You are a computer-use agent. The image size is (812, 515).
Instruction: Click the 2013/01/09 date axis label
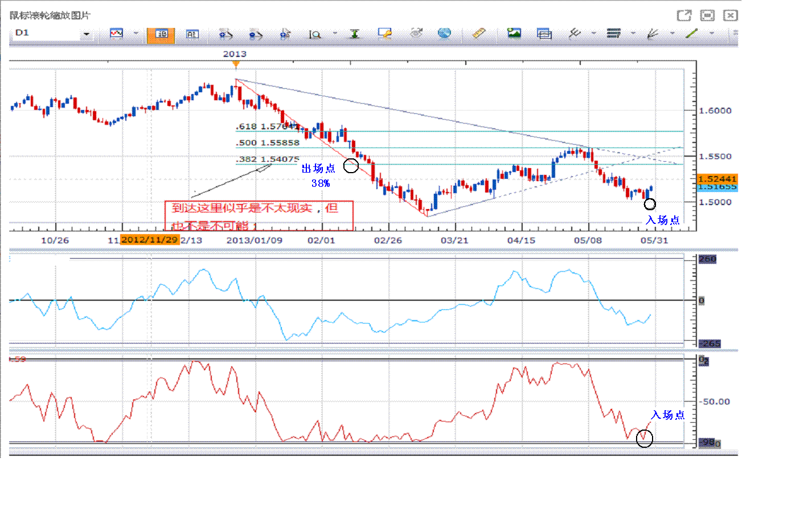(255, 240)
